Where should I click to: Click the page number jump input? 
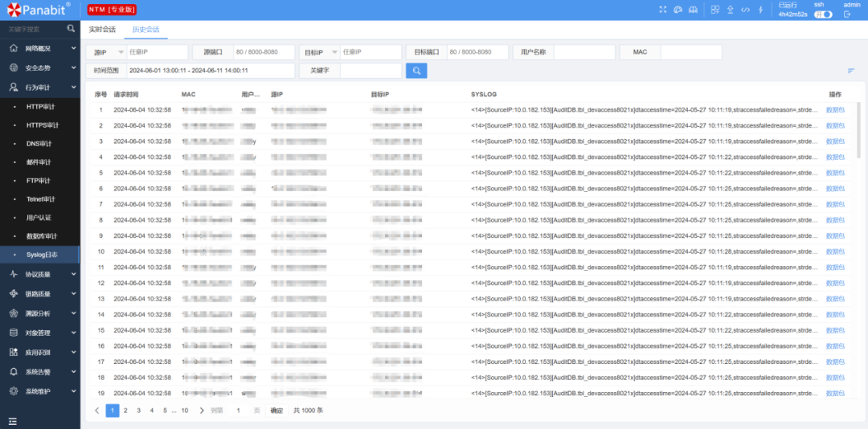(x=239, y=411)
